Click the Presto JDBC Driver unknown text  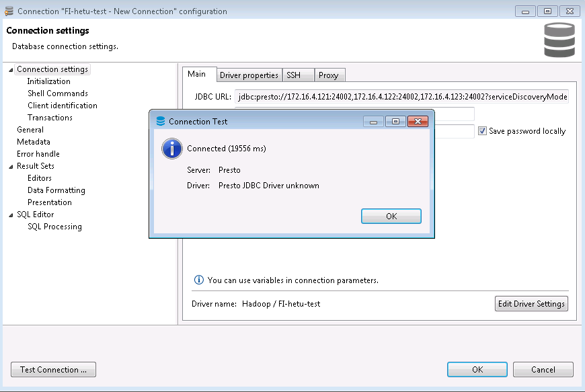pos(268,186)
